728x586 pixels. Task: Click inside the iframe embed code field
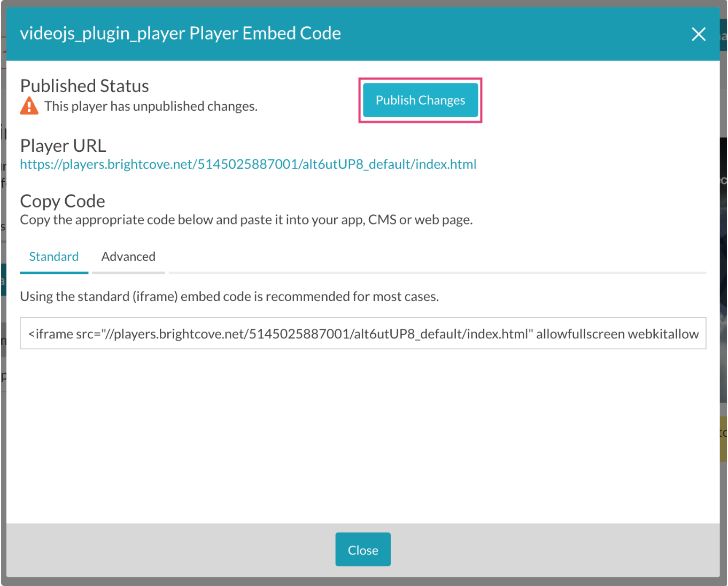(x=363, y=334)
